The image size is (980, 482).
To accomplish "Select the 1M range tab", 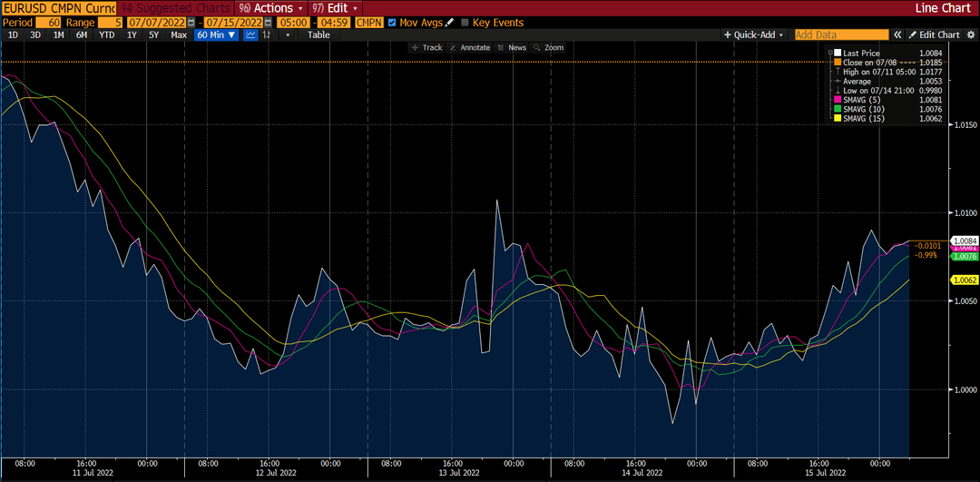I will pos(59,35).
